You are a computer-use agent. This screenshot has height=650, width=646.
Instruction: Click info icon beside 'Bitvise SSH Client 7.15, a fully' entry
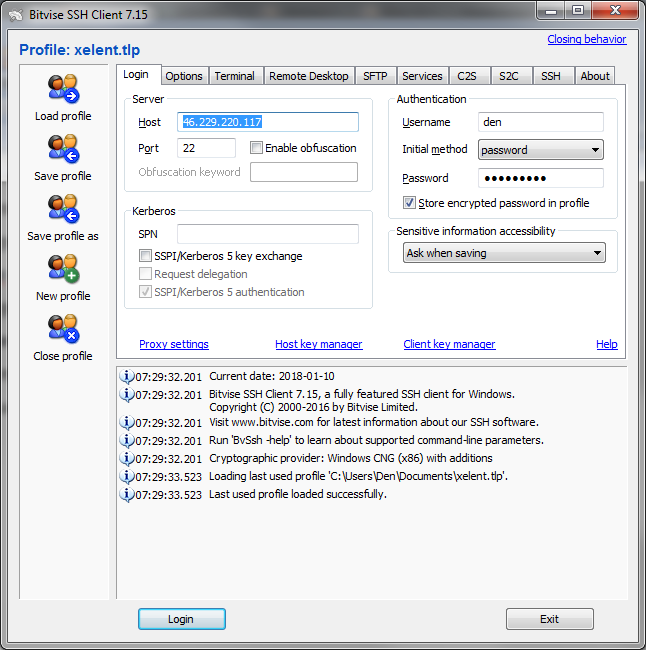(x=126, y=394)
